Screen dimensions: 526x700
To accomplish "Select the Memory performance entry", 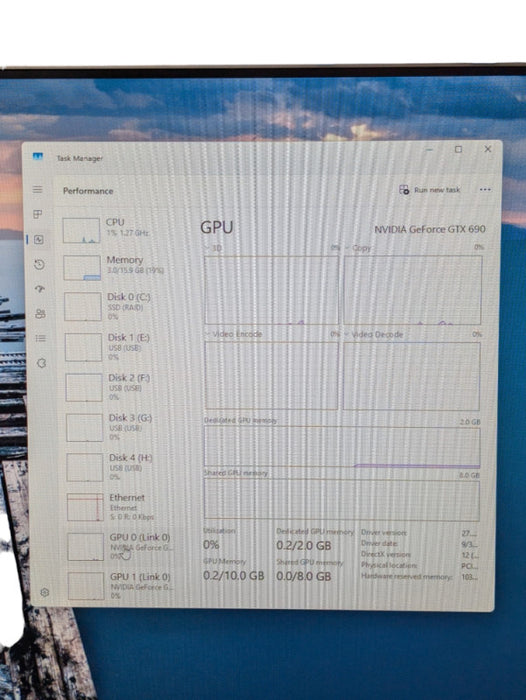I will click(115, 267).
